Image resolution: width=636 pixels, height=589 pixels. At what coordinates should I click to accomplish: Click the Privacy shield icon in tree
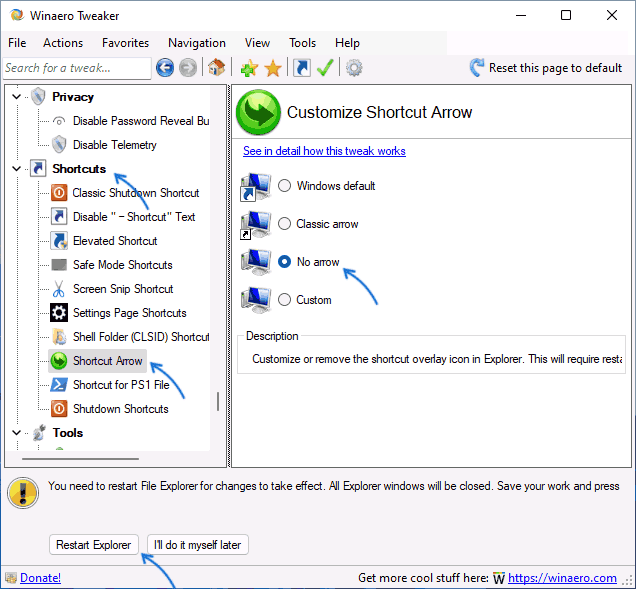point(38,97)
